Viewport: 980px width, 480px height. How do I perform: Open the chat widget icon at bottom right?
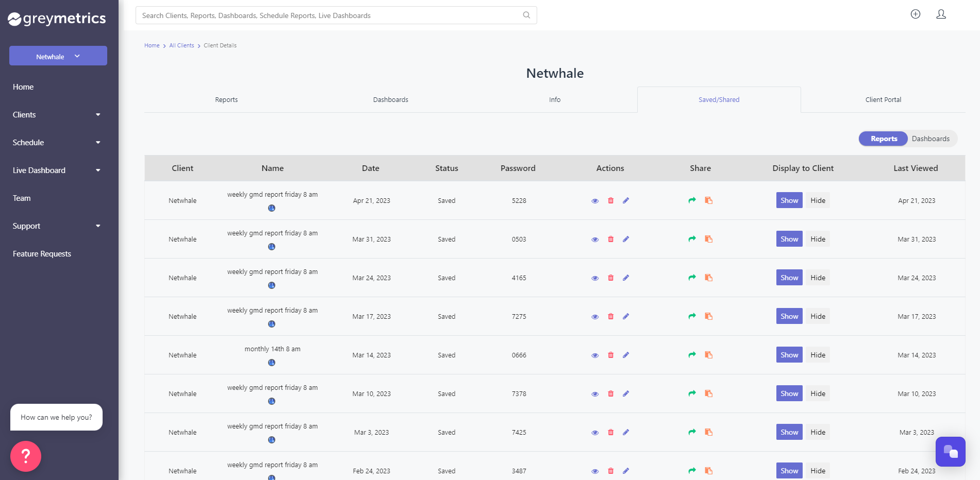950,452
